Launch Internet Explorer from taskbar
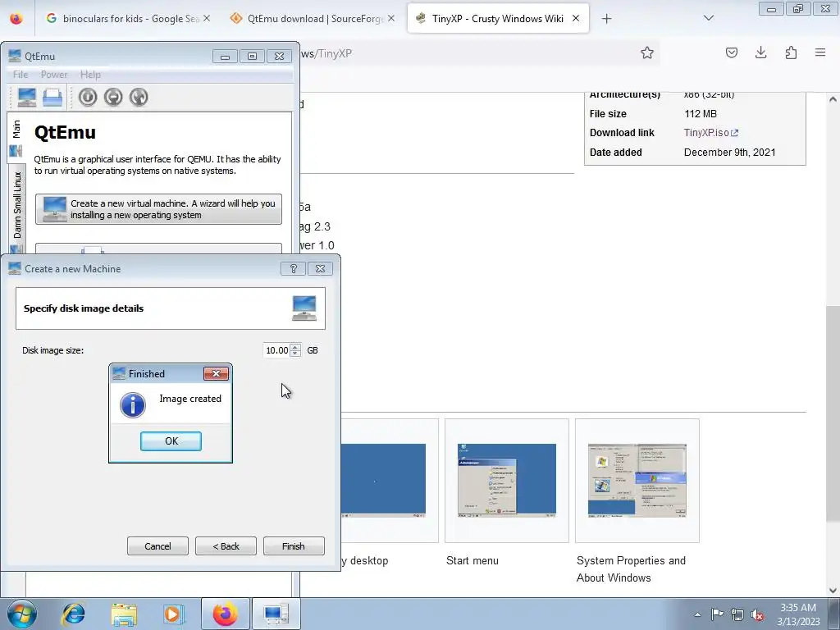The width and height of the screenshot is (840, 630). pos(73,614)
